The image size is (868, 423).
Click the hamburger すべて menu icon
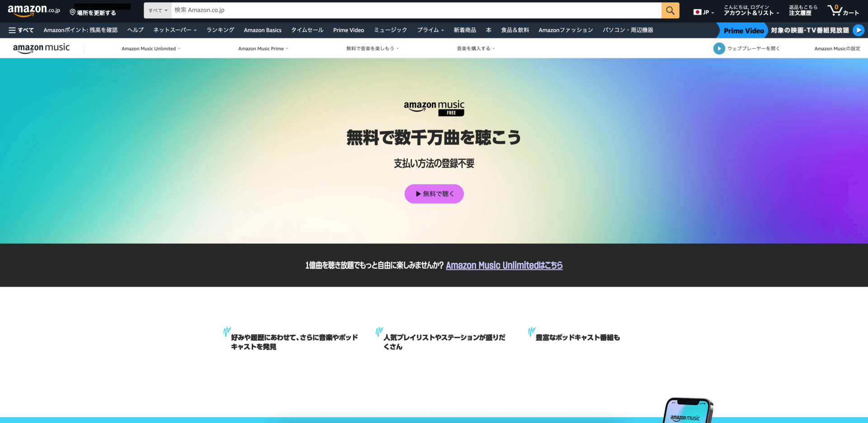tap(21, 30)
